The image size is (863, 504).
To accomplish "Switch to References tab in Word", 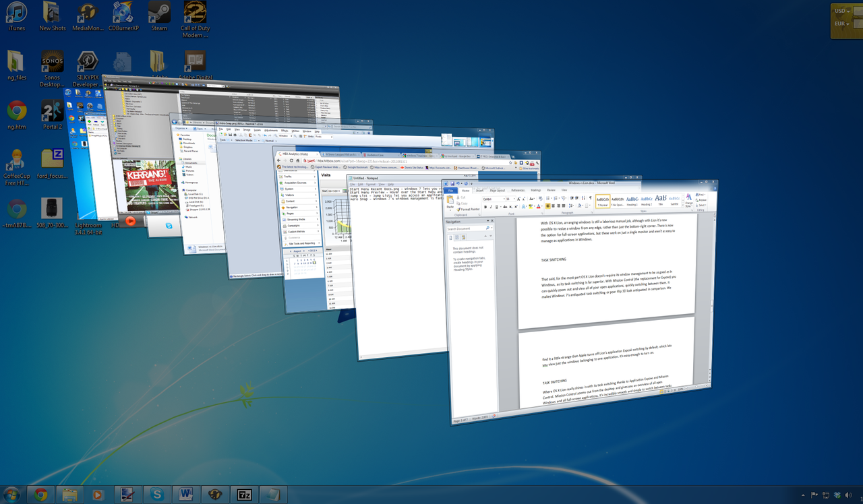I will [518, 191].
